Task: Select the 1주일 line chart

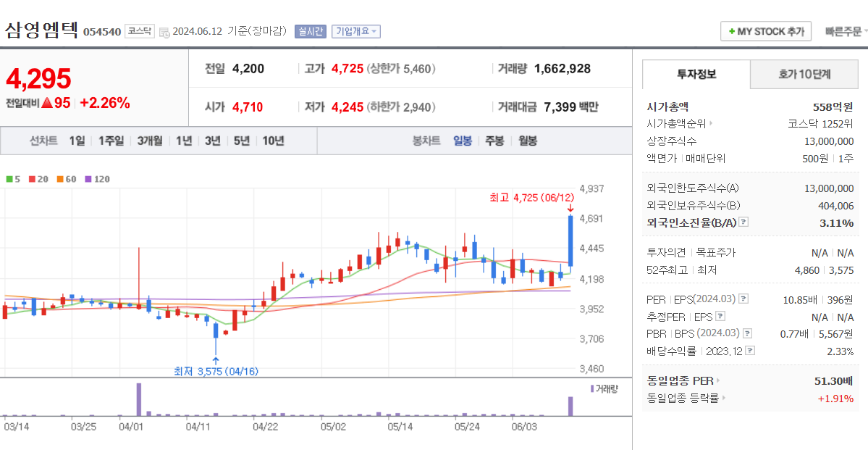Action: tap(111, 141)
